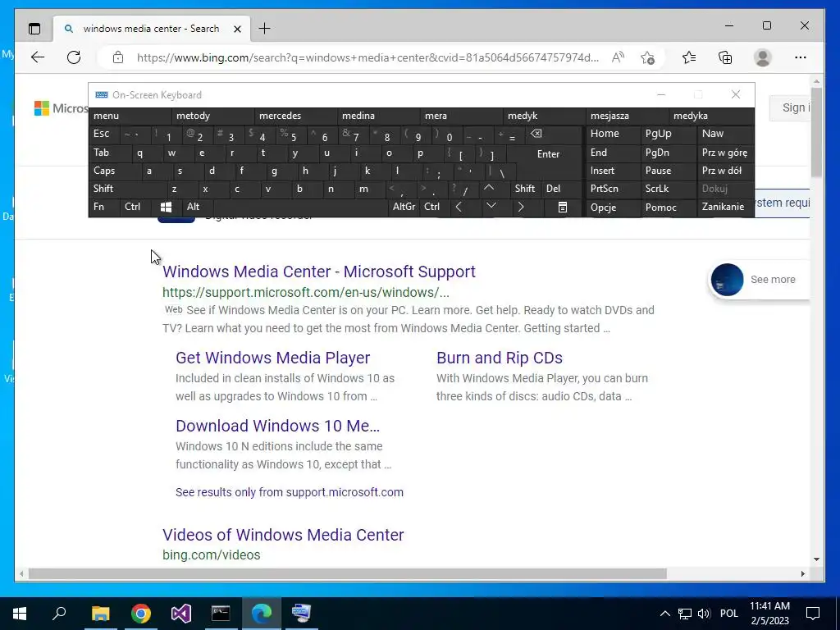Viewport: 840px width, 630px height.
Task: Click the vertical scrollbar thumb in Edge
Action: 816,132
